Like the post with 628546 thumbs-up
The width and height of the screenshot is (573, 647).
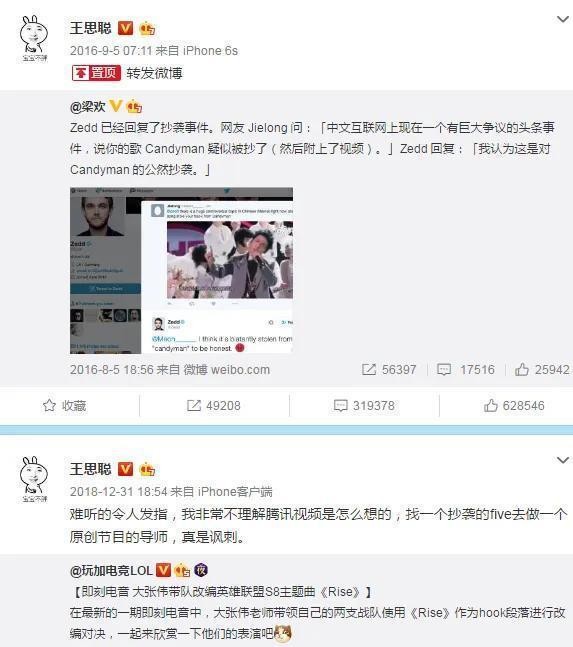pos(514,406)
